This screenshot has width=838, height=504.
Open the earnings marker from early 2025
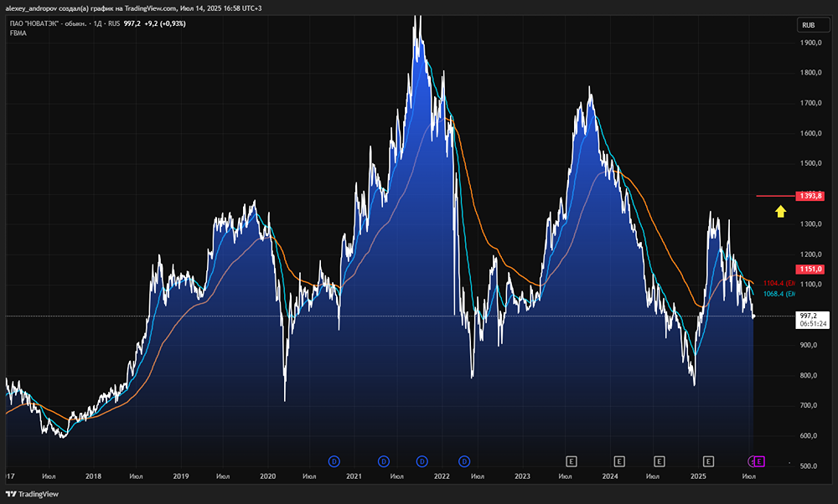point(708,461)
